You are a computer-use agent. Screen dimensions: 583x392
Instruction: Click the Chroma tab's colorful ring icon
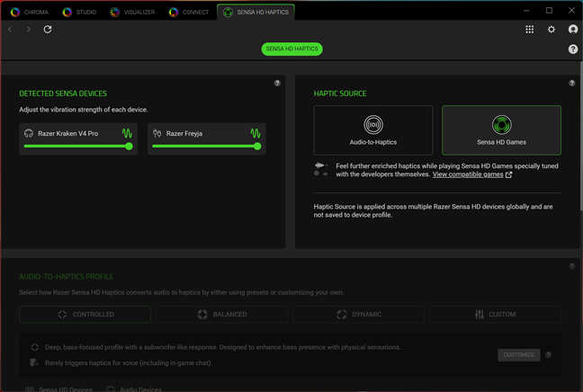point(15,13)
